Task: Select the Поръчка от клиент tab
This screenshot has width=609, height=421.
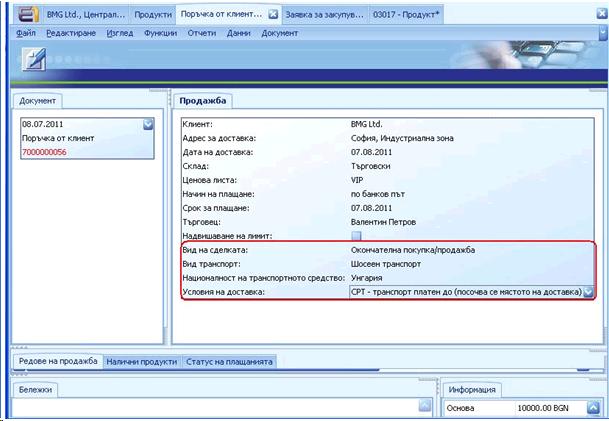Action: [x=221, y=14]
